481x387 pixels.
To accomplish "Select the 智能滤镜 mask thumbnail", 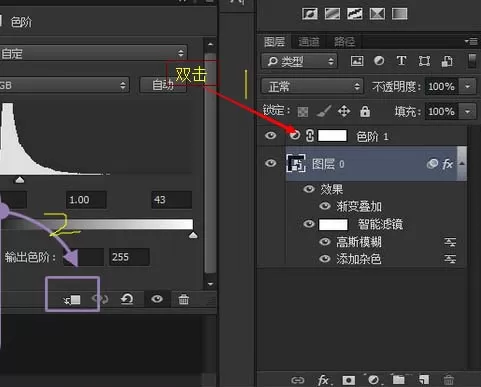I will (333, 224).
